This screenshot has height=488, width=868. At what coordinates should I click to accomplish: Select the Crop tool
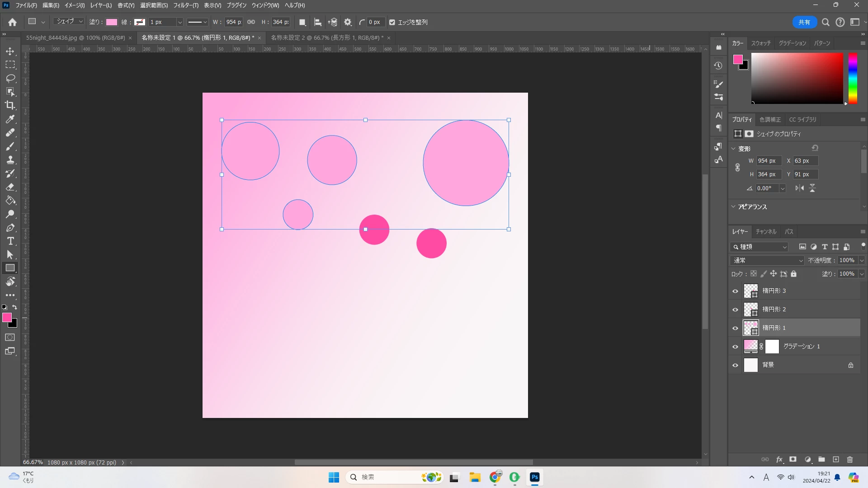click(10, 105)
